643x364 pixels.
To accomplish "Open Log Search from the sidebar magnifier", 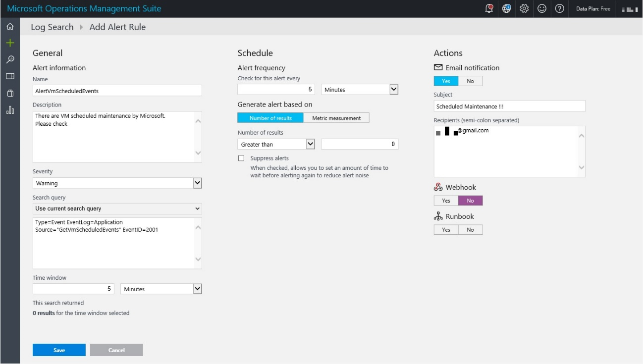I will (x=10, y=59).
